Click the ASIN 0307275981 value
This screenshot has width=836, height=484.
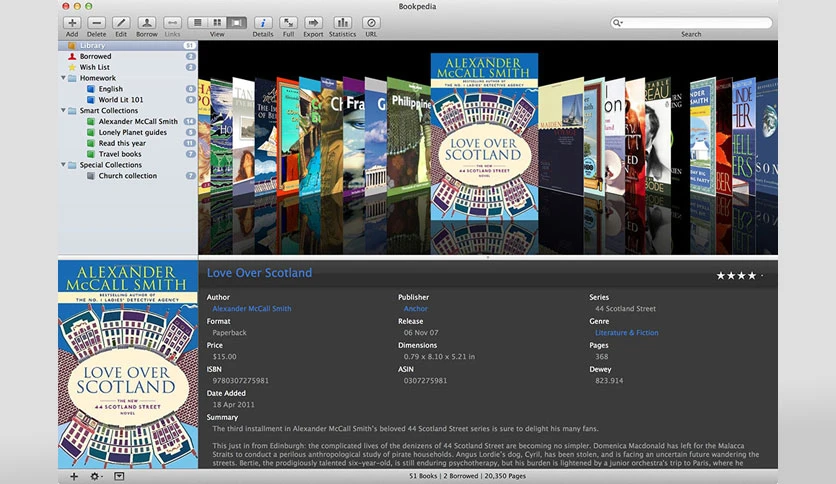pos(425,381)
